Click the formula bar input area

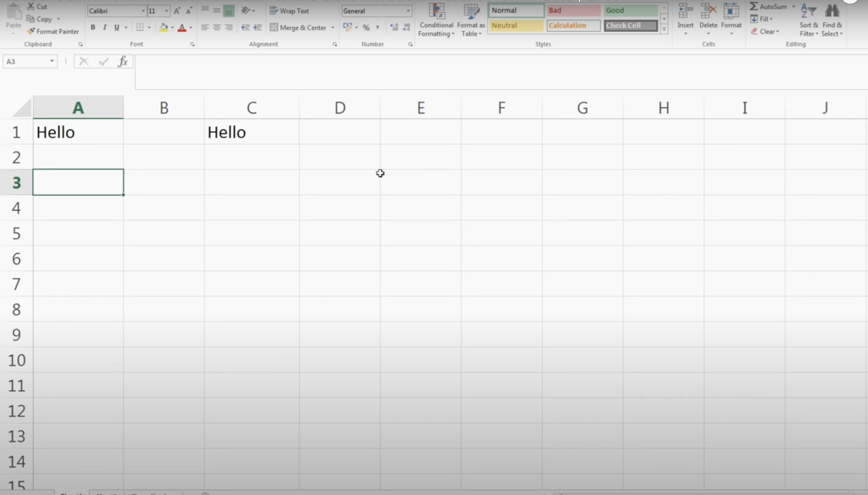coord(501,72)
